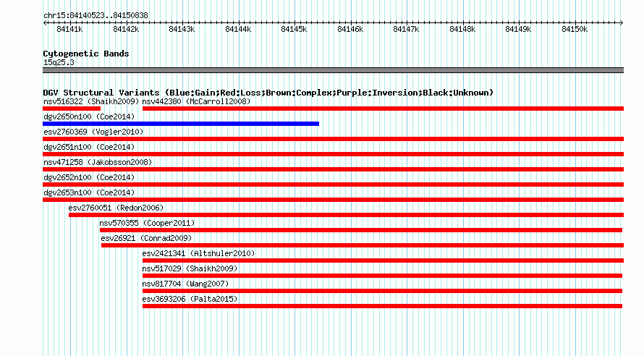The image size is (644, 356).
Task: Open the esv2760051 (Redon2006) variant label
Action: click(116, 208)
